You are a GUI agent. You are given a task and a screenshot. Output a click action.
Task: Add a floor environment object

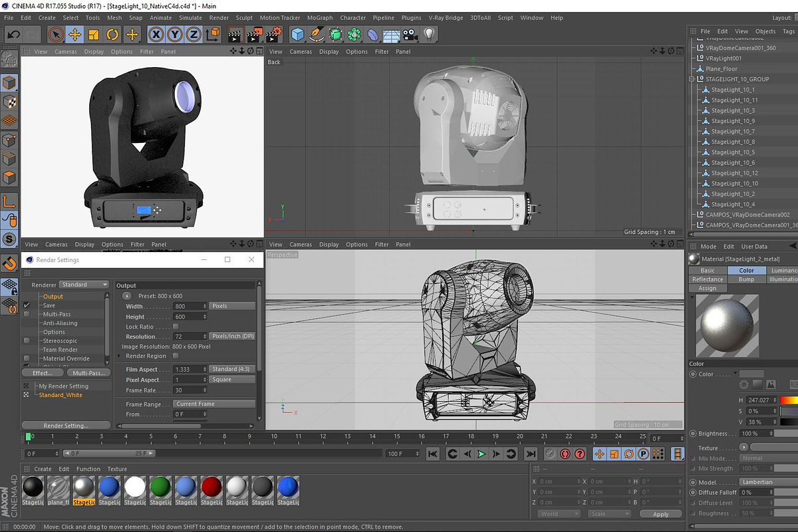coord(392,35)
